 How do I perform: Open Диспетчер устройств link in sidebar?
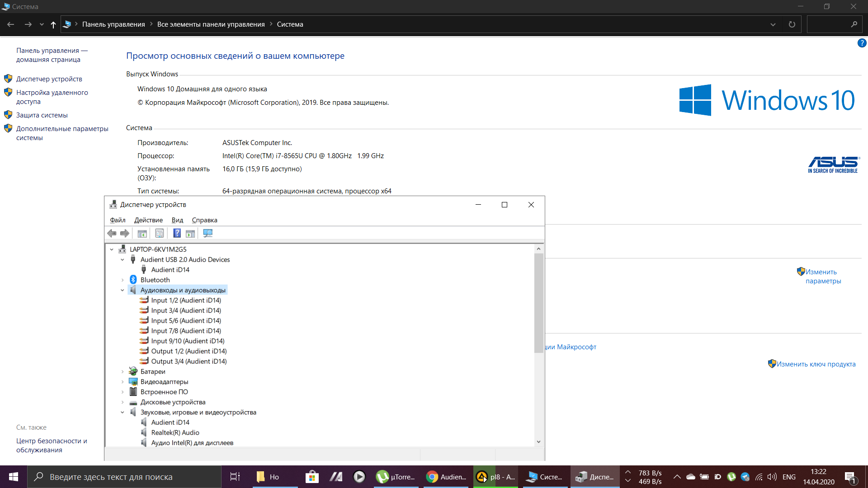[x=49, y=79]
